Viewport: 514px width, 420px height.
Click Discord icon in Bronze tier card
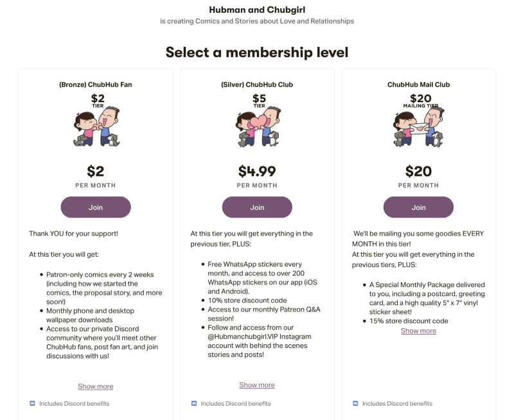tap(33, 404)
